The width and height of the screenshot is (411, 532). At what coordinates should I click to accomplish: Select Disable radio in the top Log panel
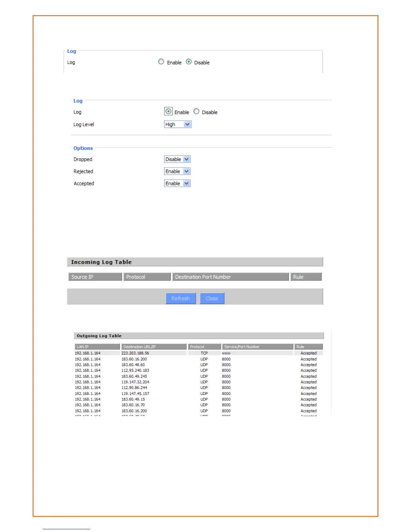coord(189,62)
